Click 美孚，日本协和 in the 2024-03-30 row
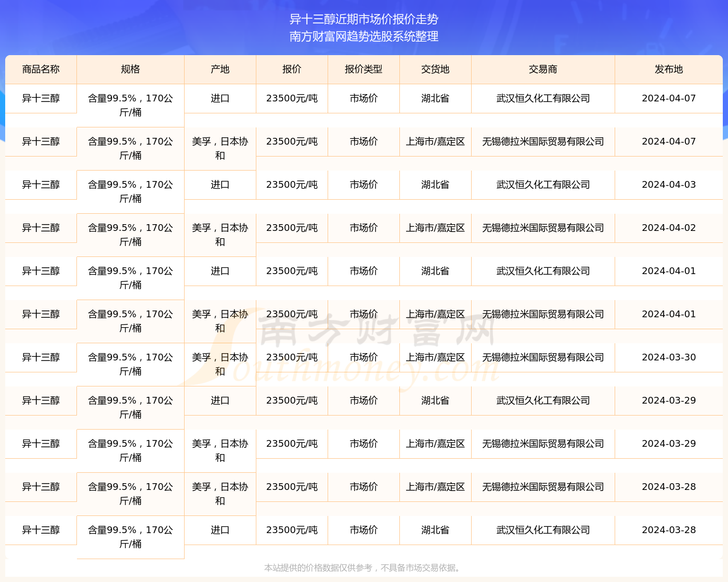728x582 pixels. tap(220, 365)
